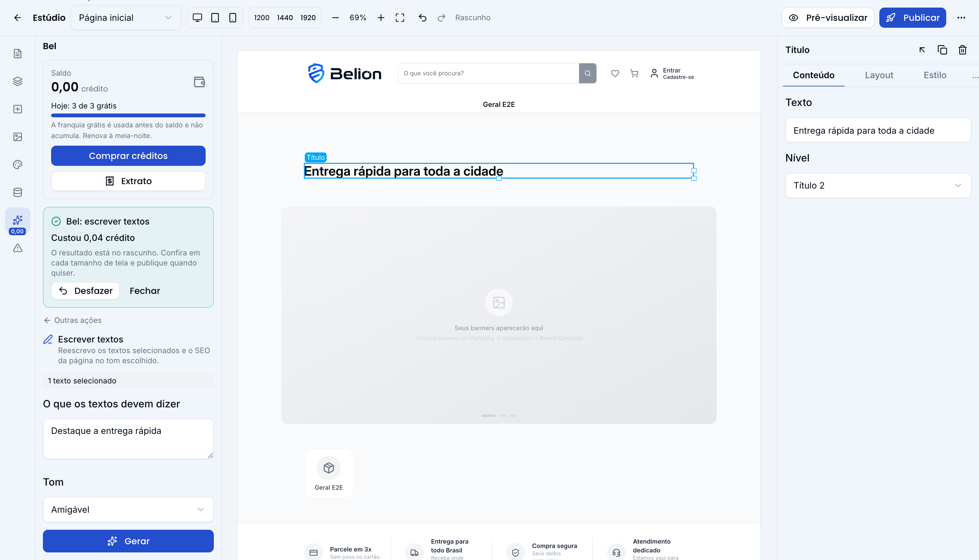Viewport: 979px width, 560px height.
Task: Redo the change in toolbar
Action: [x=442, y=18]
